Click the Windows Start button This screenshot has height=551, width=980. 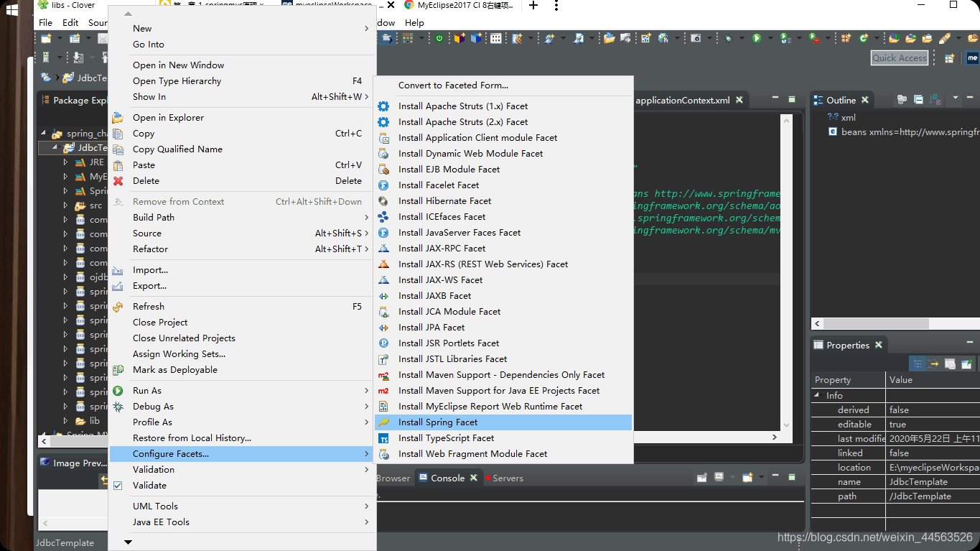(12, 11)
